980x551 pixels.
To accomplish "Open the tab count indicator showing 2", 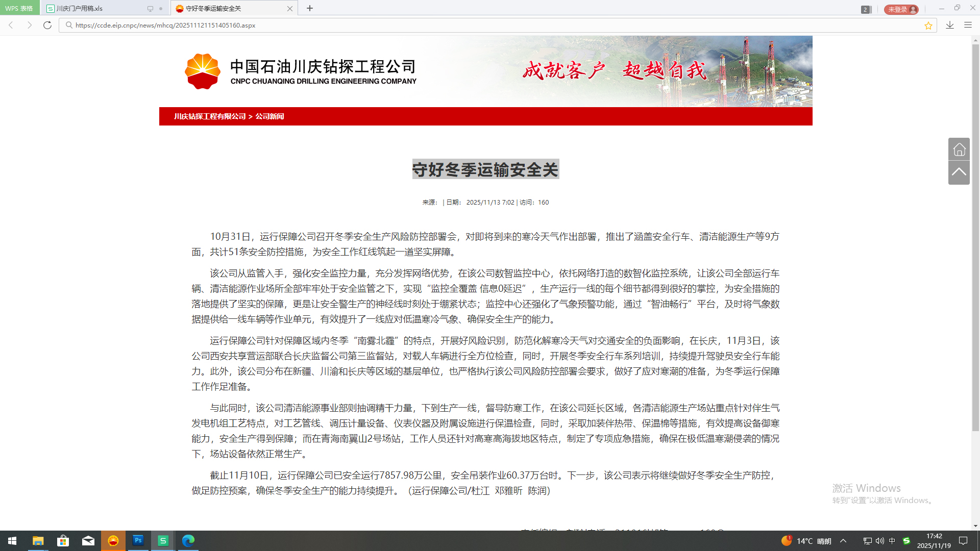I will [865, 9].
